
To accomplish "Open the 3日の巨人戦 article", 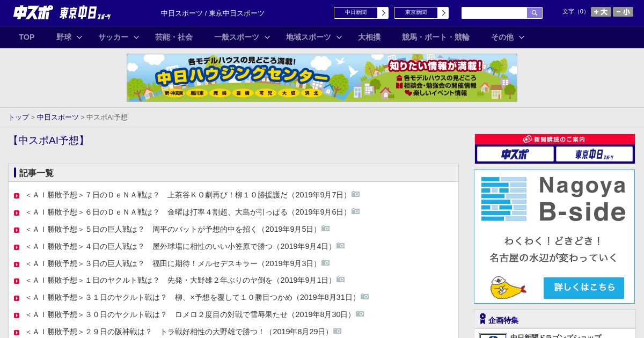I will (173, 263).
